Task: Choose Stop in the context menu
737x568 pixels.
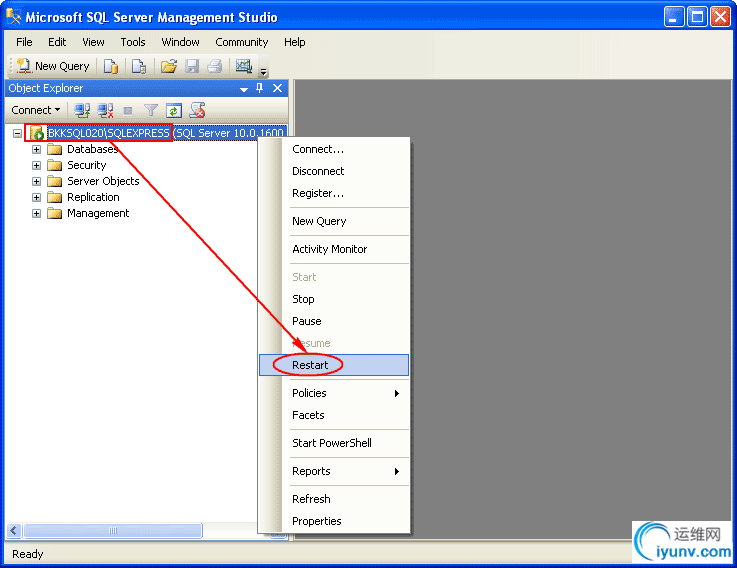Action: pos(334,299)
